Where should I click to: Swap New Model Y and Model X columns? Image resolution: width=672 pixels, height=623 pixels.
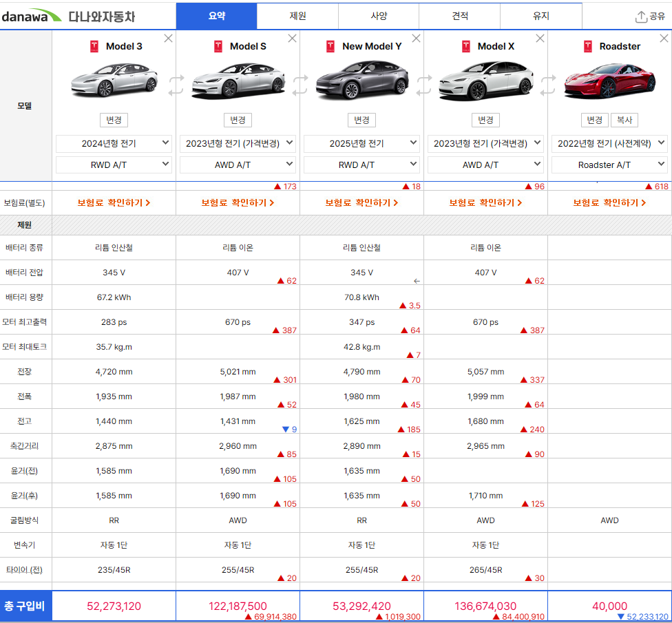[x=424, y=85]
